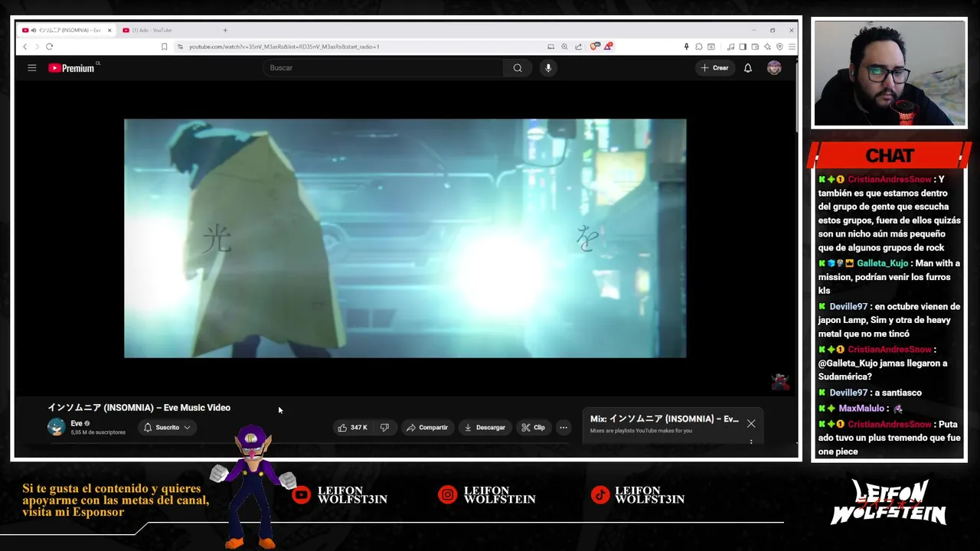The height and width of the screenshot is (551, 980).
Task: Click the CHAT header banner
Action: [889, 155]
